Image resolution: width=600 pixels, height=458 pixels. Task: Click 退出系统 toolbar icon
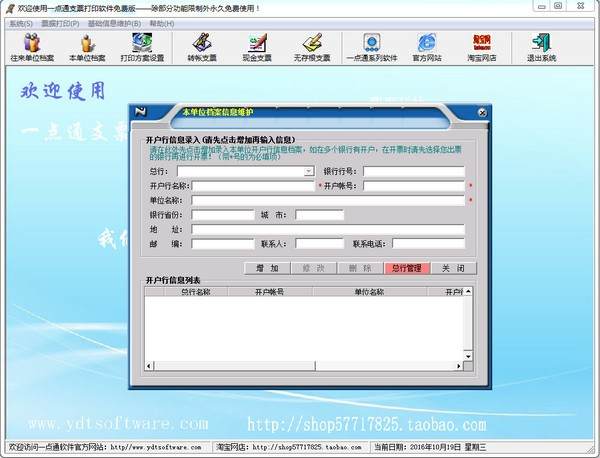541,48
